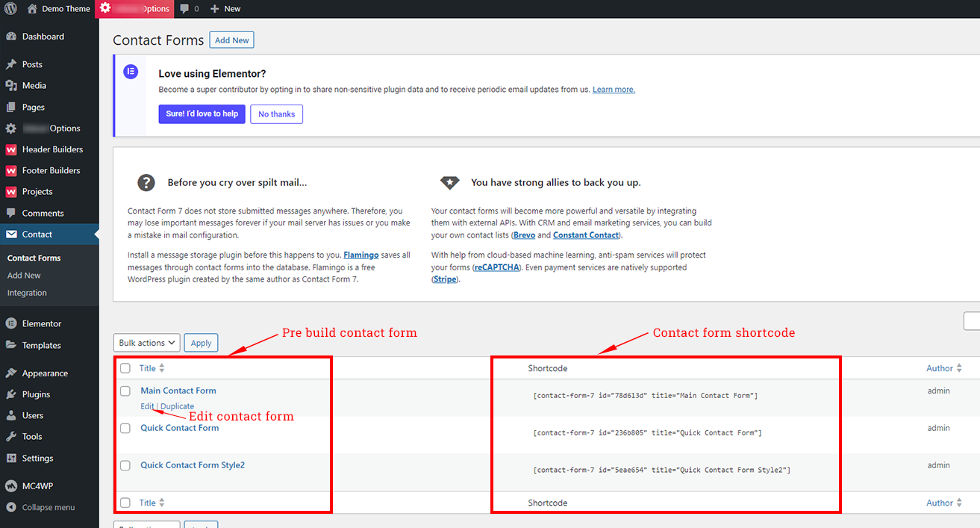Viewport: 980px width, 528px height.
Task: Open the Flamingo plugin link
Action: 361,254
